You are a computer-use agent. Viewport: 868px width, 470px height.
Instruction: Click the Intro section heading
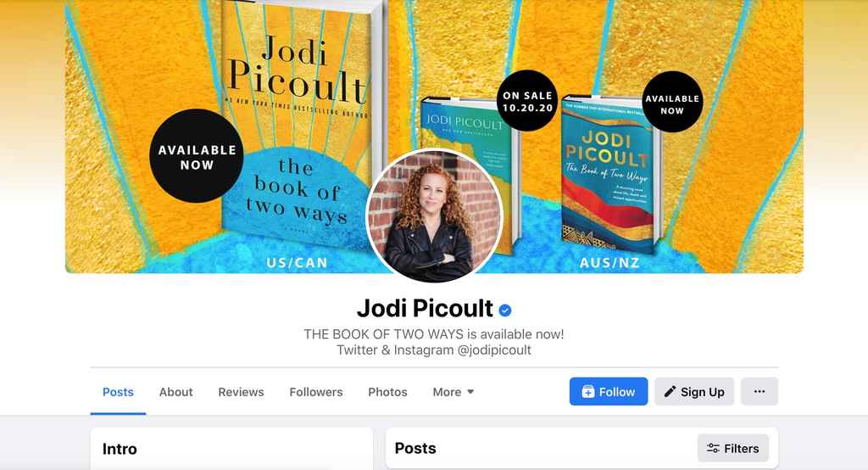click(120, 449)
